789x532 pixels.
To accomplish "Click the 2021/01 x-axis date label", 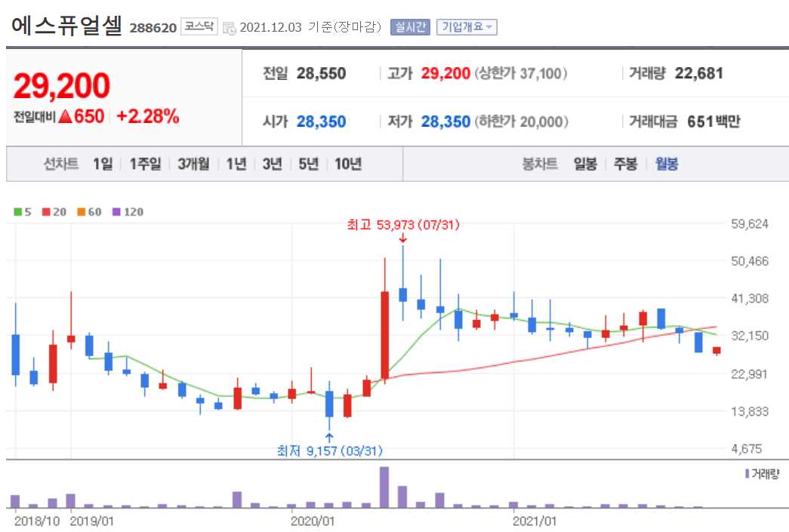I will [x=535, y=521].
